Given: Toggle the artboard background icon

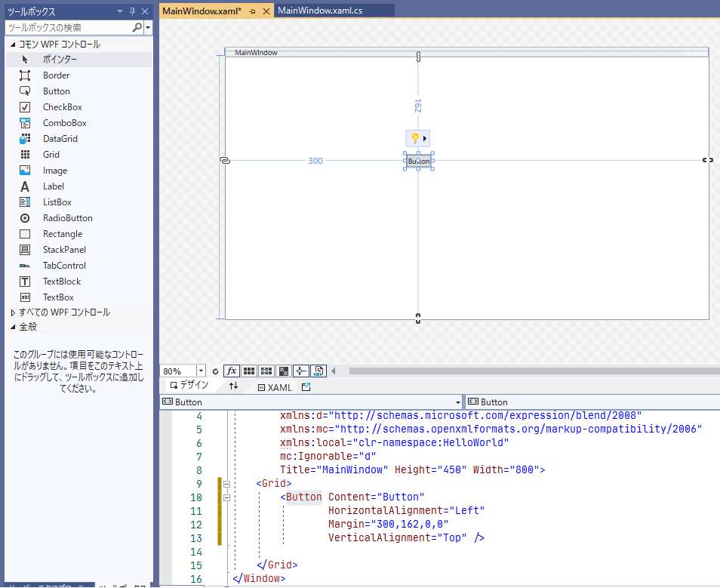Looking at the screenshot, I should (284, 371).
